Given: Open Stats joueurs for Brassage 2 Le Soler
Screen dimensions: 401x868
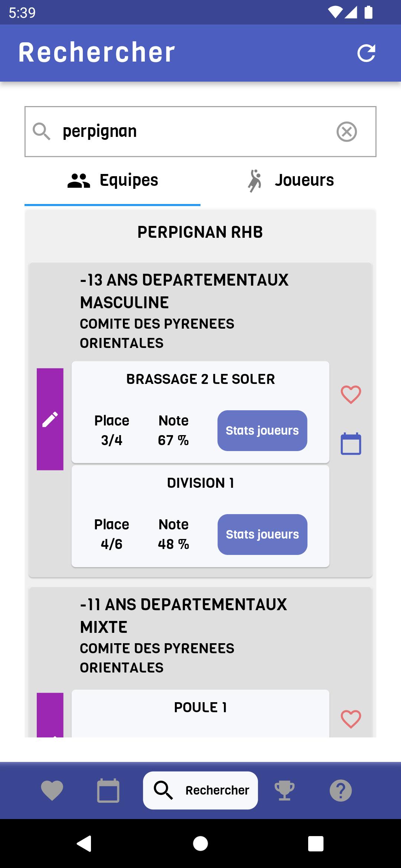Looking at the screenshot, I should (x=262, y=431).
